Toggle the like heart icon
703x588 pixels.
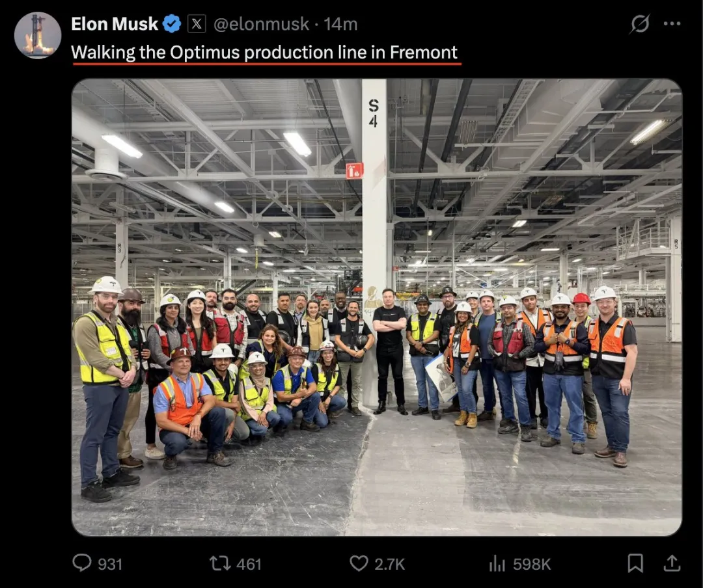[359, 563]
